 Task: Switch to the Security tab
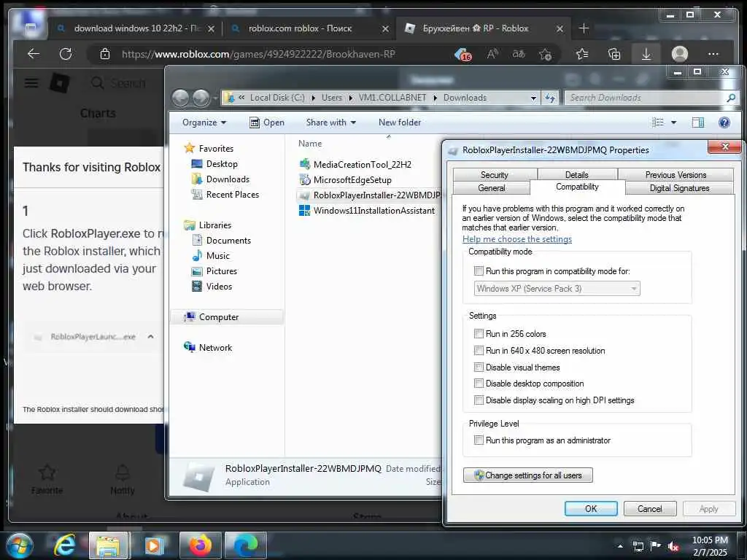(x=495, y=174)
